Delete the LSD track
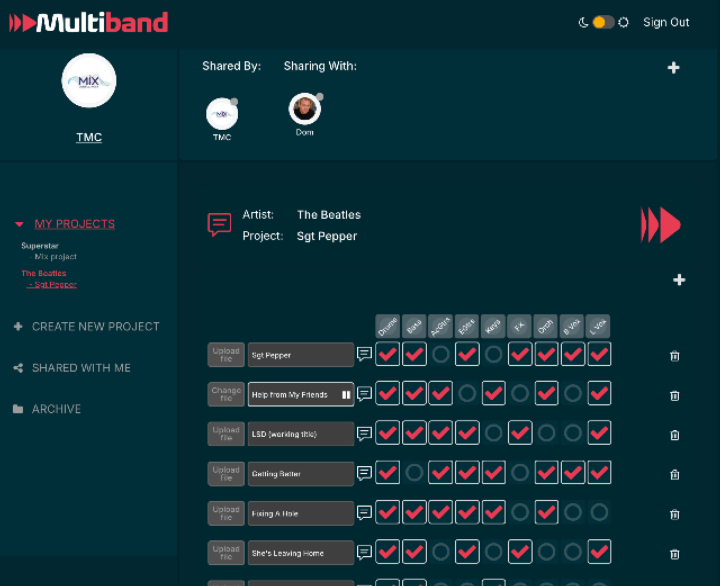 [x=675, y=435]
